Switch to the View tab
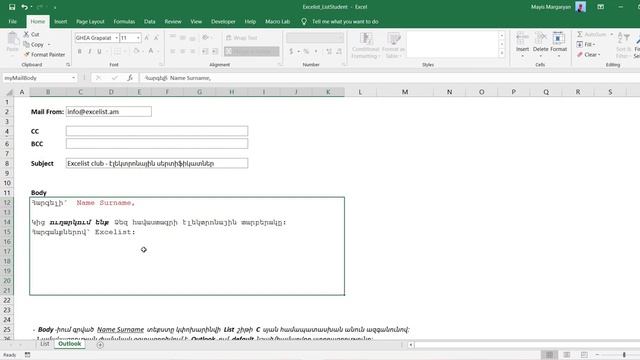 (196, 22)
